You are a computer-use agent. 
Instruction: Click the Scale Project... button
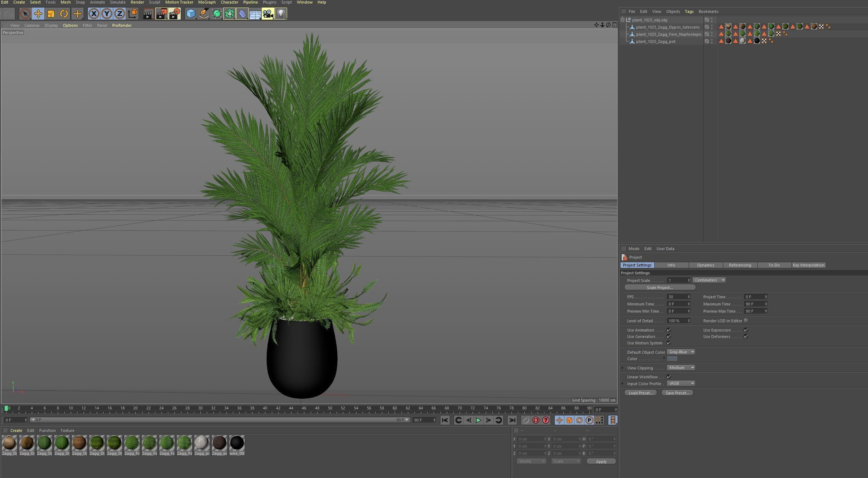point(660,288)
